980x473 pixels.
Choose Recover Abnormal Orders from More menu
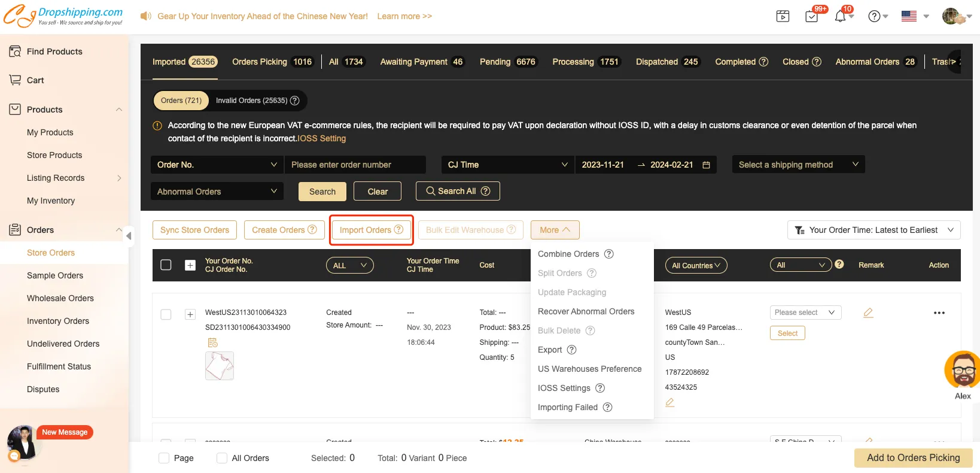click(x=586, y=311)
